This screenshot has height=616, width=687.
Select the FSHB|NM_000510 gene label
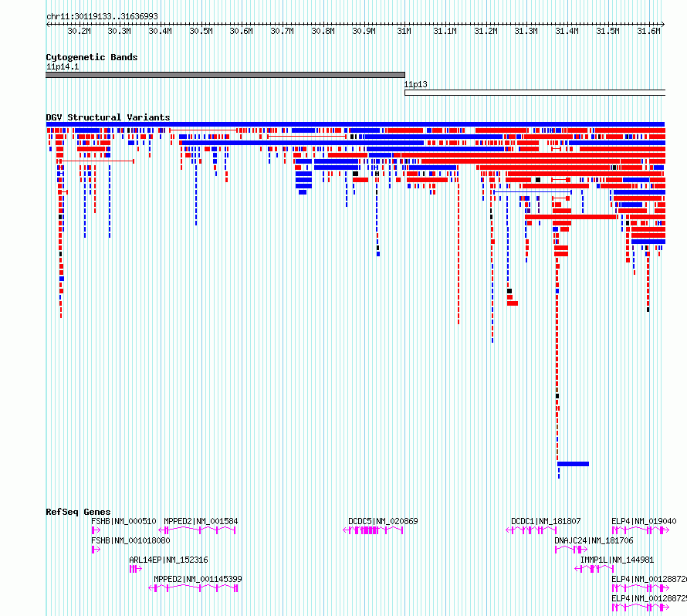pyautogui.click(x=124, y=521)
